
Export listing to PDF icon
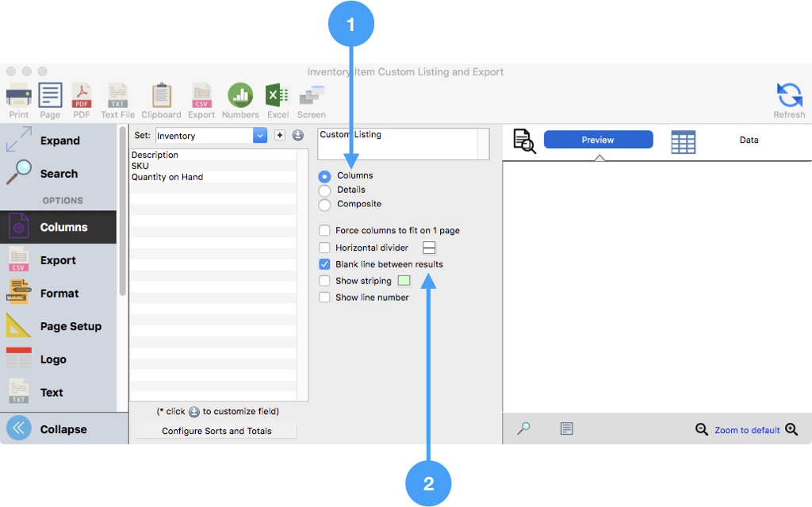(x=82, y=97)
